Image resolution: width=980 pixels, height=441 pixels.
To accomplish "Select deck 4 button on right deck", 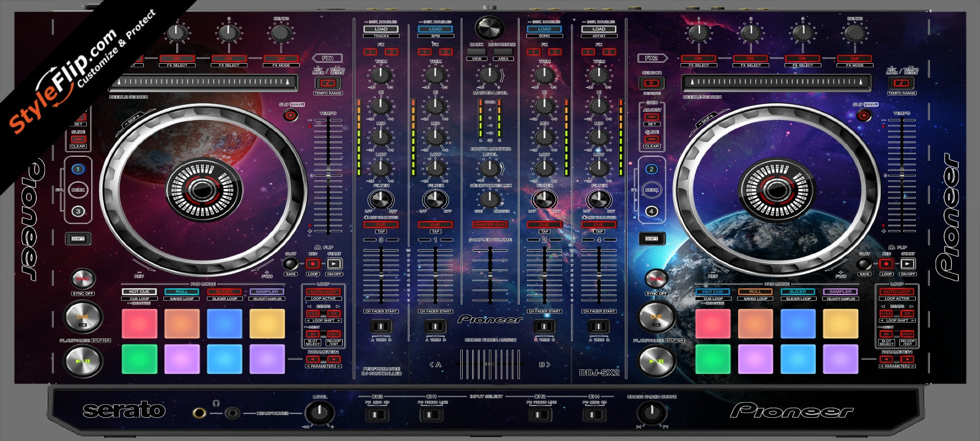I will 651,211.
